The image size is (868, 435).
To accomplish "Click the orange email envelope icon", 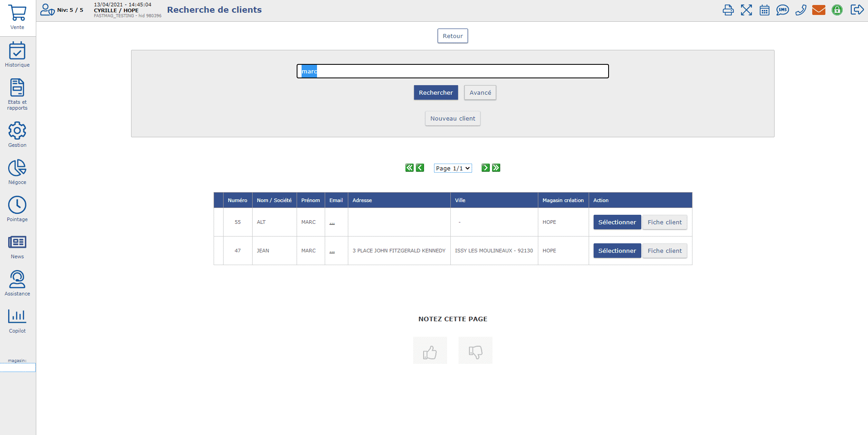I will pyautogui.click(x=819, y=10).
